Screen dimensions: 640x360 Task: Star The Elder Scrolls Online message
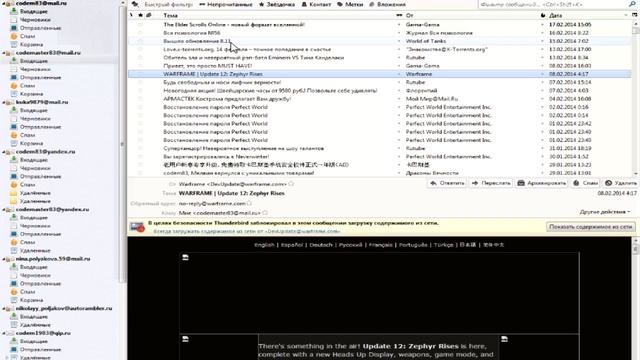tap(140, 24)
